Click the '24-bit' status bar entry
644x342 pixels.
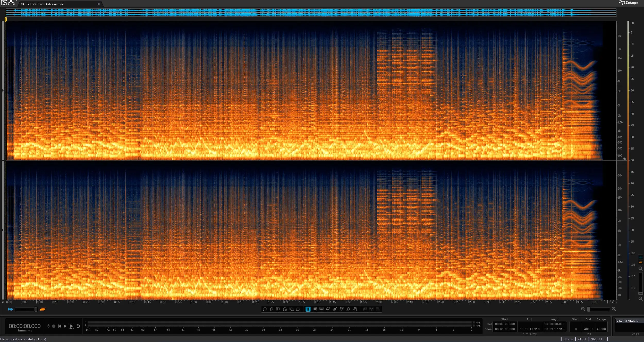582,339
